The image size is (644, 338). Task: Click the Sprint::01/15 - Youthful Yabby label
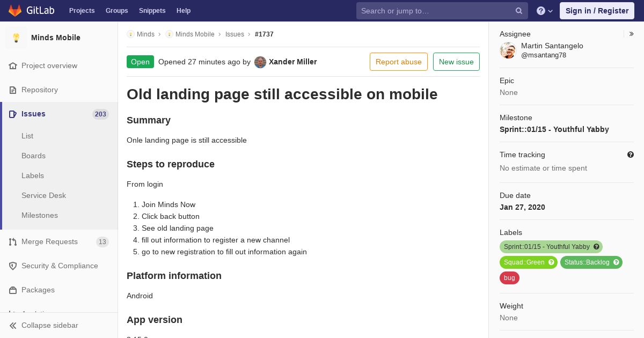[x=546, y=247]
